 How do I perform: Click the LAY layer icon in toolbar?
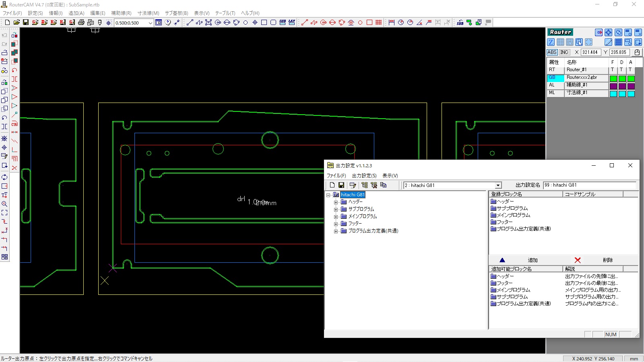click(x=292, y=23)
